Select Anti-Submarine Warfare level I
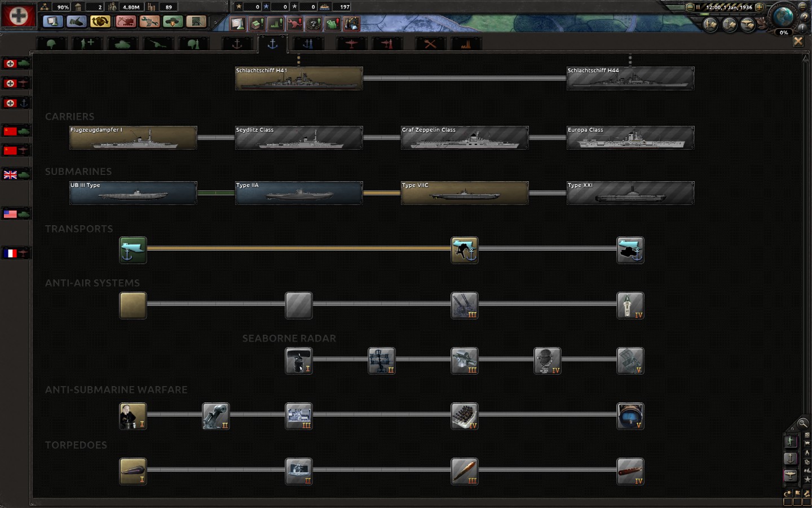The height and width of the screenshot is (508, 812). (x=133, y=416)
